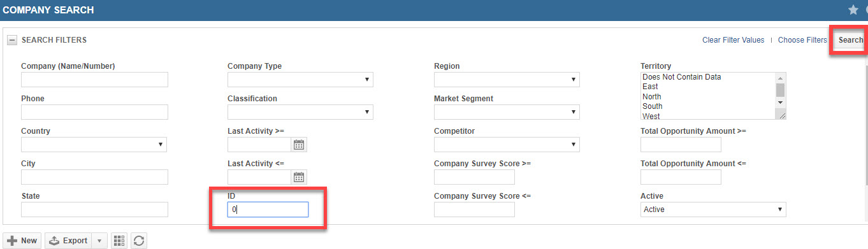Expand the Region dropdown
Screen dimensions: 868x249
pos(507,80)
